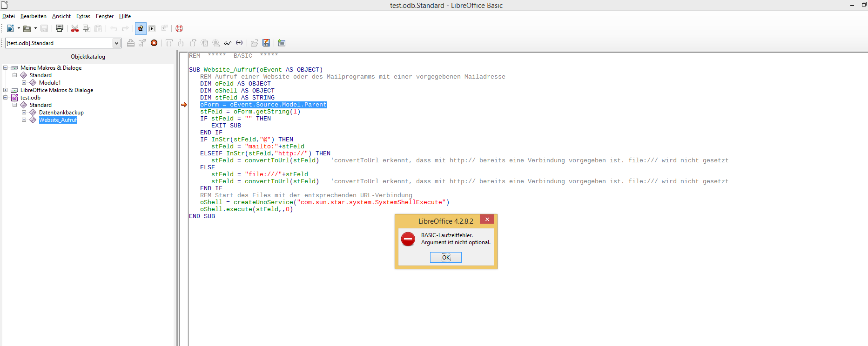Select the Datenbankbackup module
Image resolution: width=868 pixels, height=346 pixels.
tap(61, 113)
